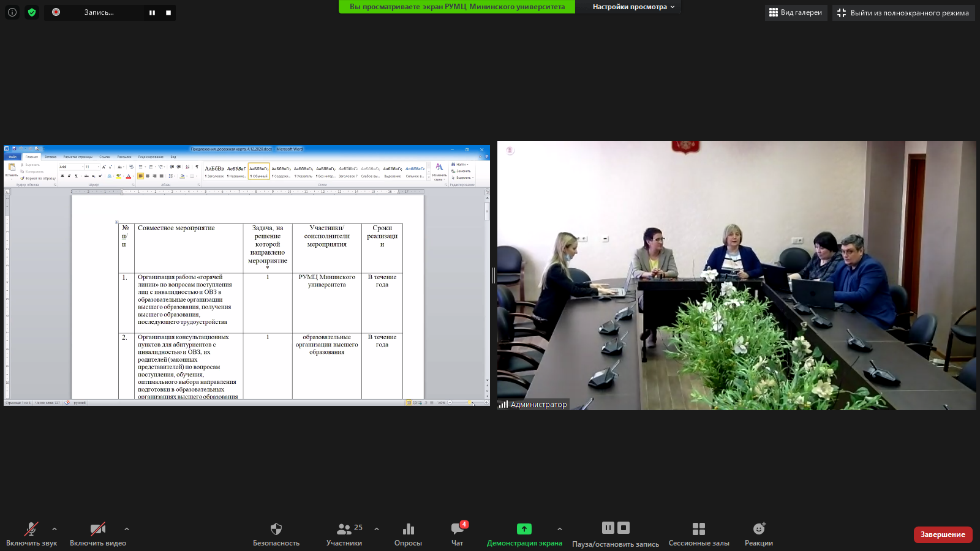
Task: Click the red End meeting button
Action: pyautogui.click(x=943, y=534)
